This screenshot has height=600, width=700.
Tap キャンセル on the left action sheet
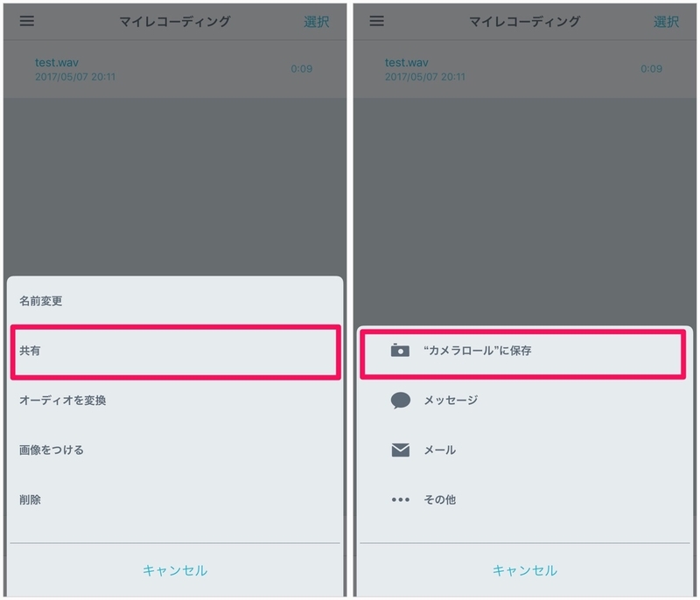[175, 570]
